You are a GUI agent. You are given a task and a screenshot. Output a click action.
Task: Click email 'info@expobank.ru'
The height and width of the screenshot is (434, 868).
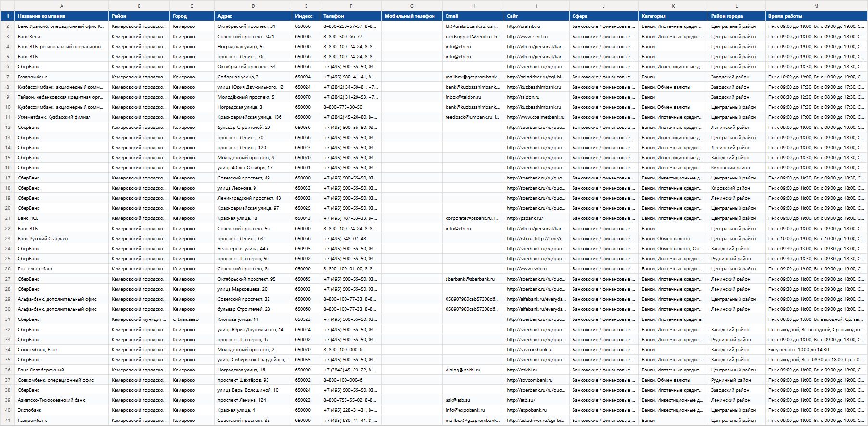tap(473, 410)
